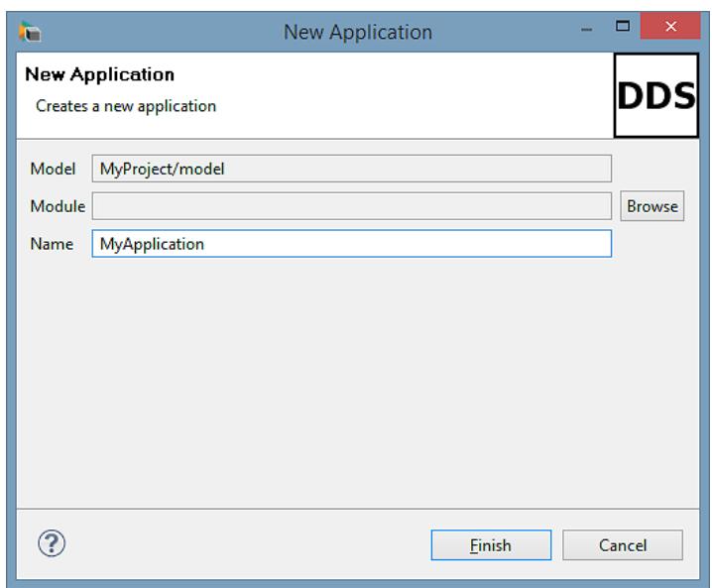Click the DDS logo image

656,95
